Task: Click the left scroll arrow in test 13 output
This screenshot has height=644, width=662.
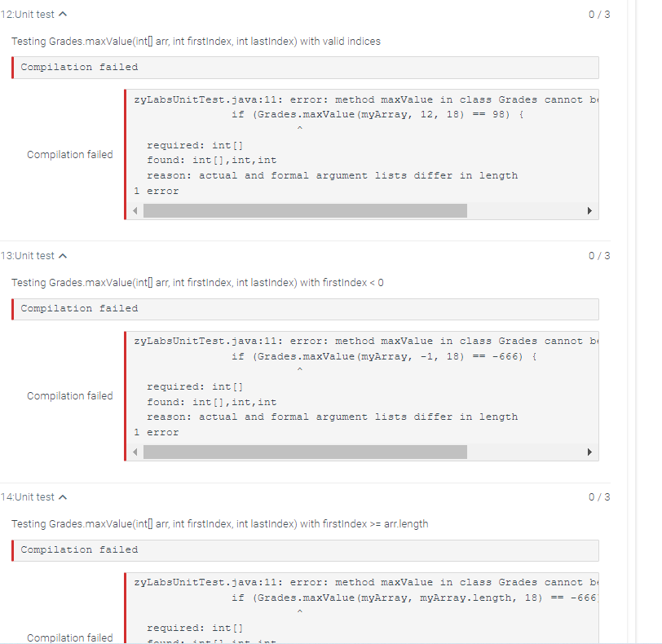Action: tap(135, 452)
